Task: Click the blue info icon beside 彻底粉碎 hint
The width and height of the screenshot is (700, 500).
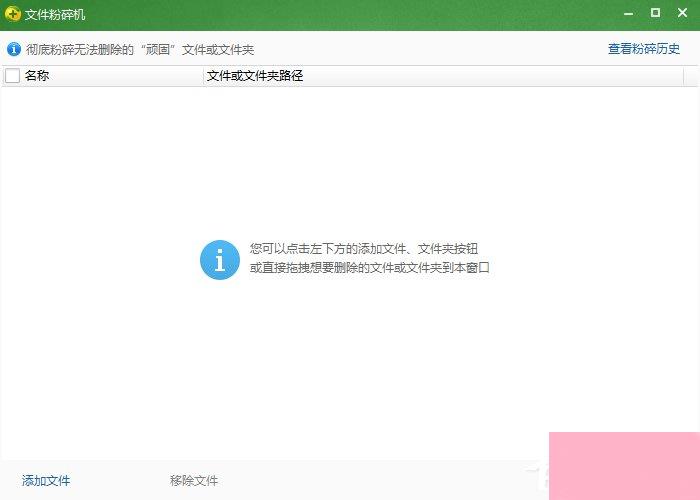Action: point(14,49)
